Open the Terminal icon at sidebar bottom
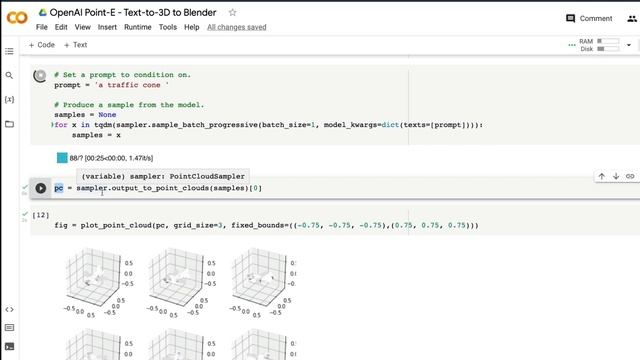The image size is (640, 360). click(x=9, y=347)
